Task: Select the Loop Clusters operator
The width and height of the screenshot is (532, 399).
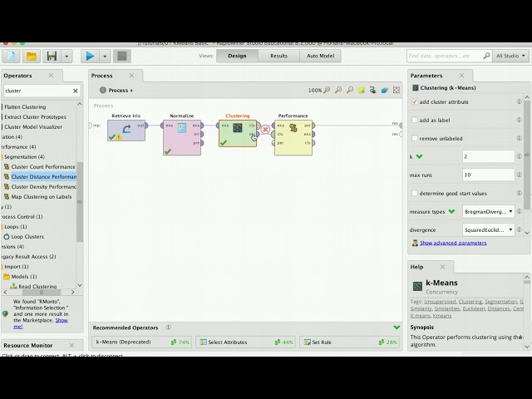Action: pyautogui.click(x=27, y=236)
